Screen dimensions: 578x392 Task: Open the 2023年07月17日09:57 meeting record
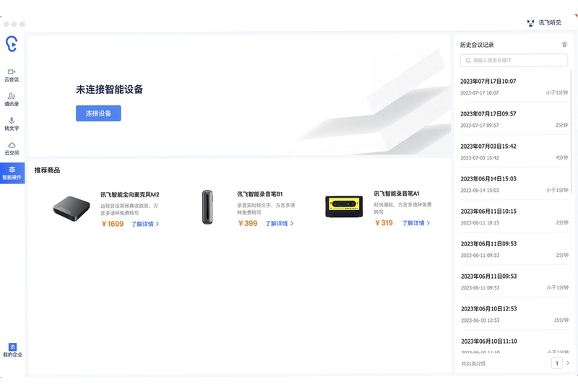(514, 119)
